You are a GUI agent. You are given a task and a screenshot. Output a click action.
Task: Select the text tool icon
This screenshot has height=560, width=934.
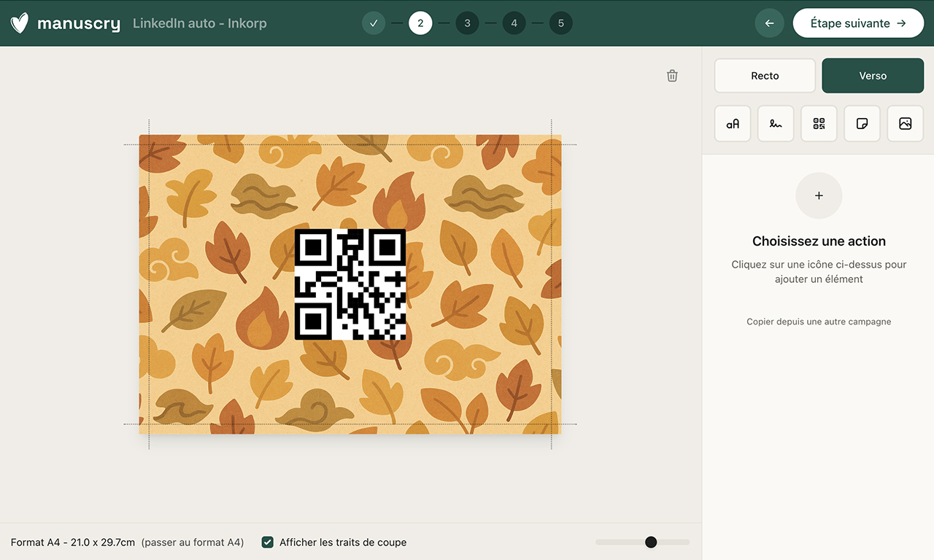(733, 124)
